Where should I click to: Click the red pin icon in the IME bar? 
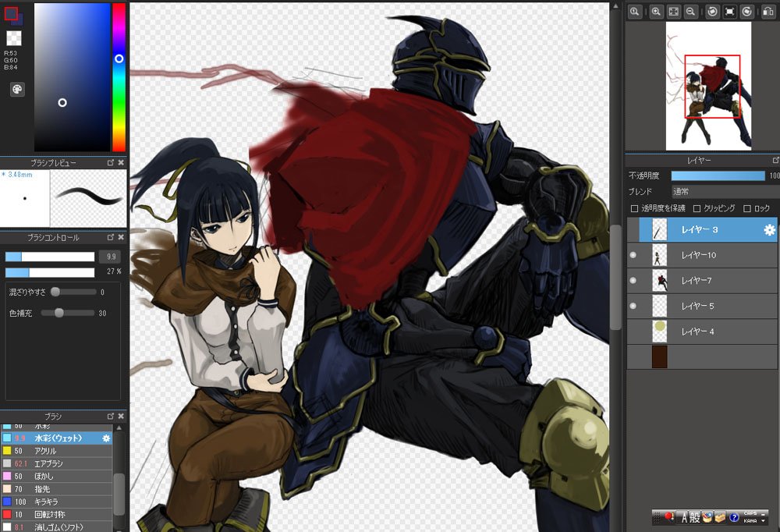click(669, 517)
